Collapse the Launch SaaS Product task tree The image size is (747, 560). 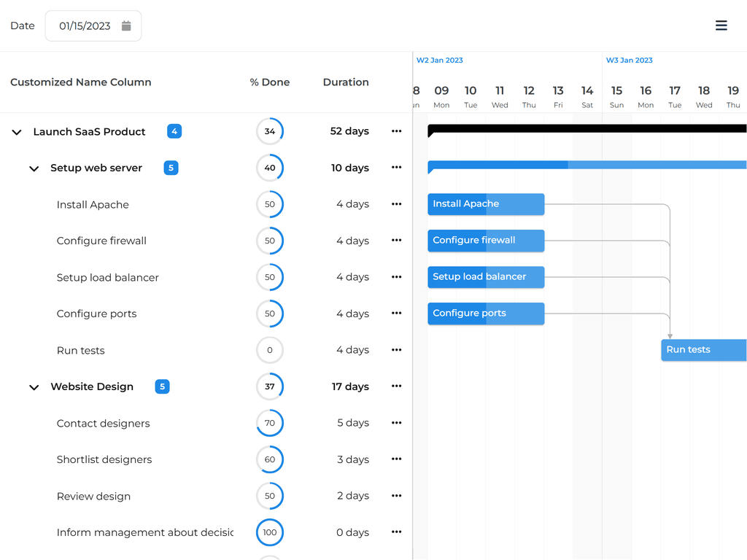[16, 132]
